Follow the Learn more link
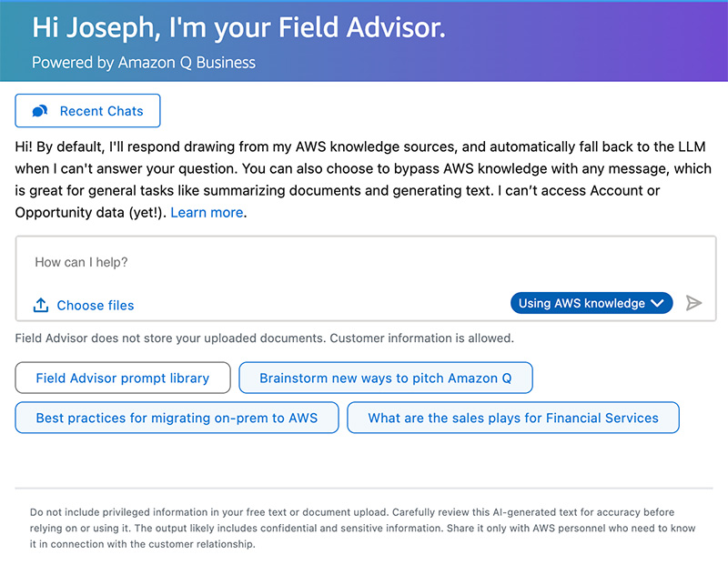The width and height of the screenshot is (728, 565). coord(207,212)
